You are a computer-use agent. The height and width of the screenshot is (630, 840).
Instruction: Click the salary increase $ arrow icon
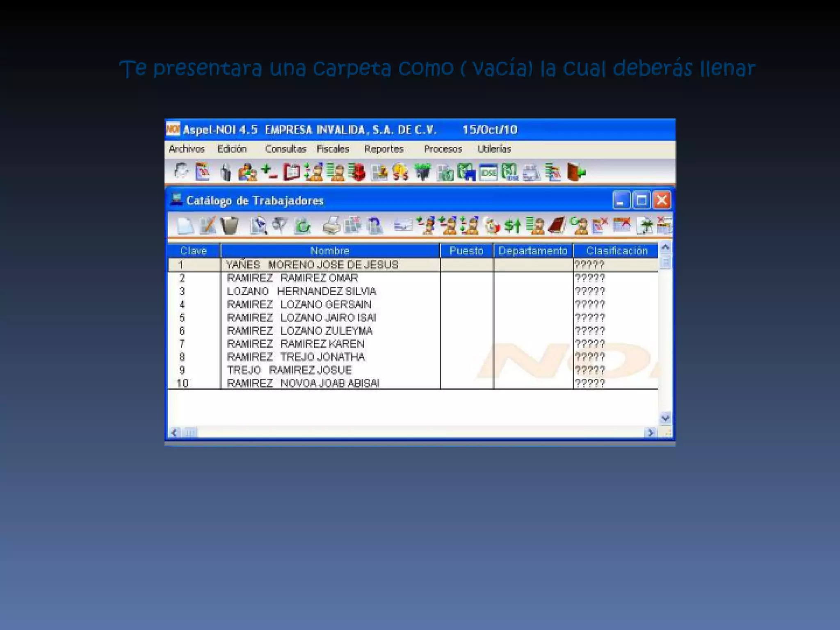pyautogui.click(x=513, y=226)
